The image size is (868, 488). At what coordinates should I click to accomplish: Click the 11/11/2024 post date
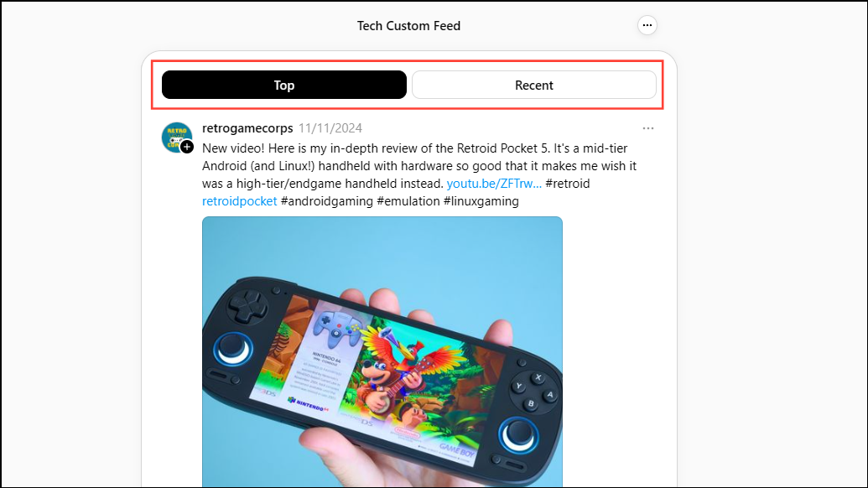click(330, 128)
